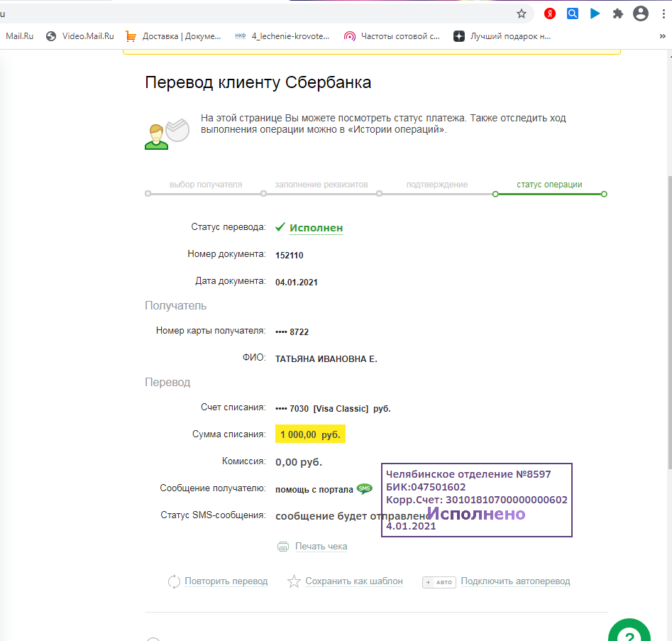Screen dimensions: 672x641
Task: Click document number 152110
Action: tap(290, 256)
